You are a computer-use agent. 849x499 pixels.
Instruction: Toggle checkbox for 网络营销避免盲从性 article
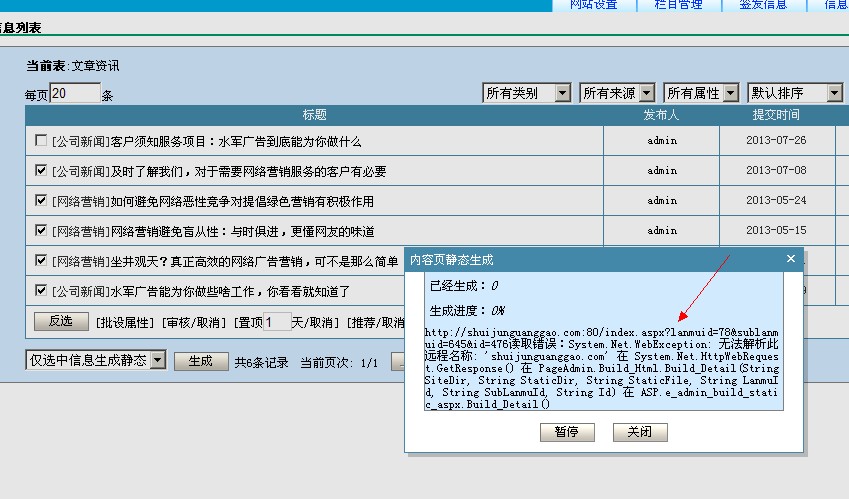pos(41,231)
